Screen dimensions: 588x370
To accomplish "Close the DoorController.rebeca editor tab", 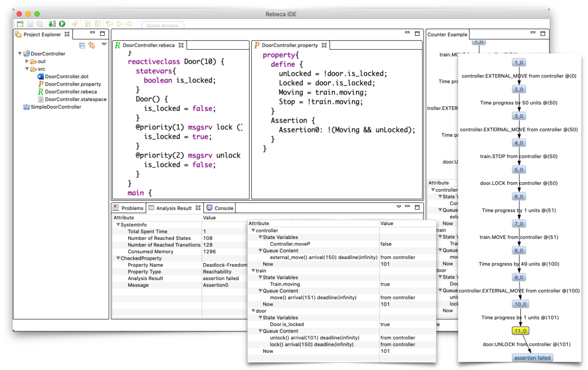I will click(181, 45).
